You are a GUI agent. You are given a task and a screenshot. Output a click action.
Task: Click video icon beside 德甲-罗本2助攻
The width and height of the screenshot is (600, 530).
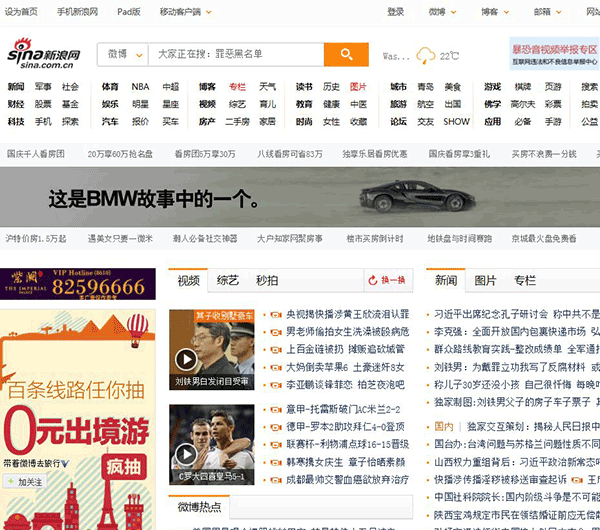pyautogui.click(x=276, y=427)
